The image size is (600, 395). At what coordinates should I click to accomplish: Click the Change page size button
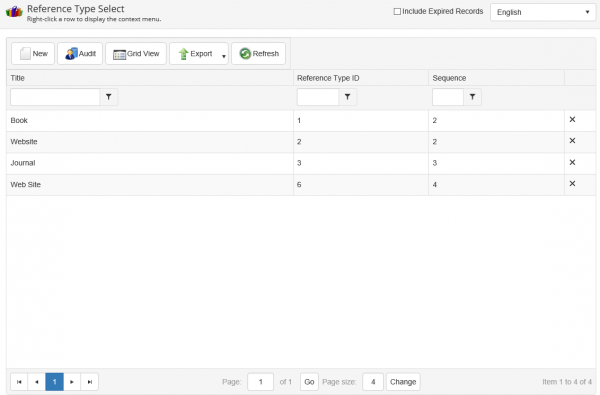tap(403, 382)
